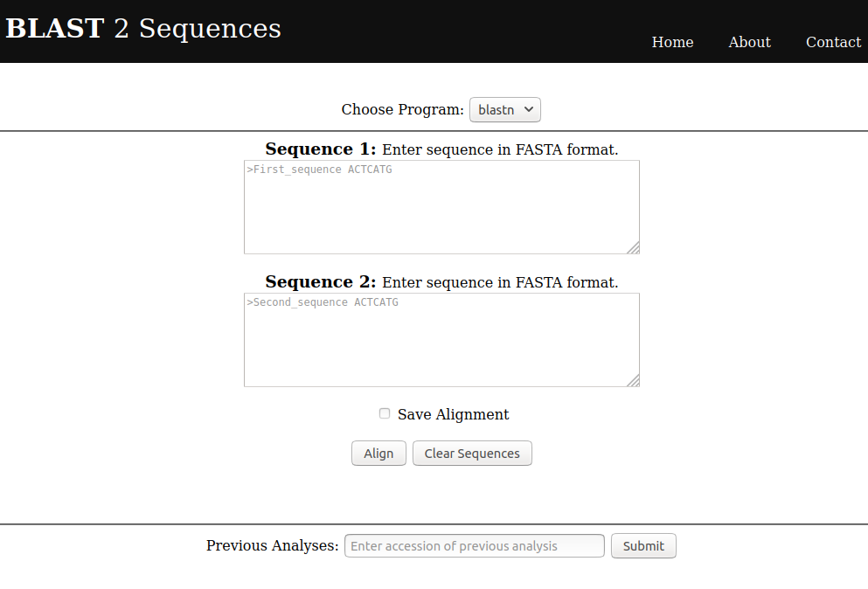The width and height of the screenshot is (868, 589).
Task: Click the BLAST 2 Sequences title
Action: tap(141, 28)
